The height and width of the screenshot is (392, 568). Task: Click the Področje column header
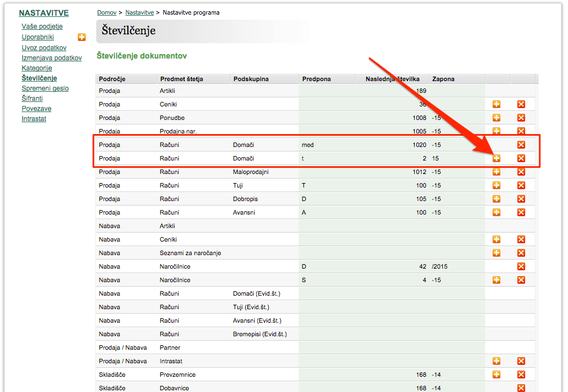pyautogui.click(x=126, y=79)
